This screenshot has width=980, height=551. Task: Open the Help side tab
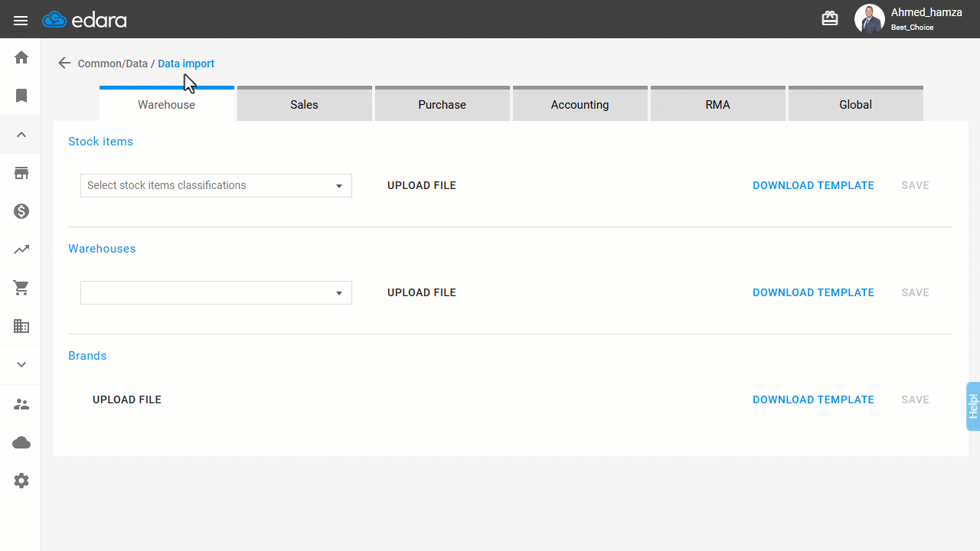coord(973,406)
